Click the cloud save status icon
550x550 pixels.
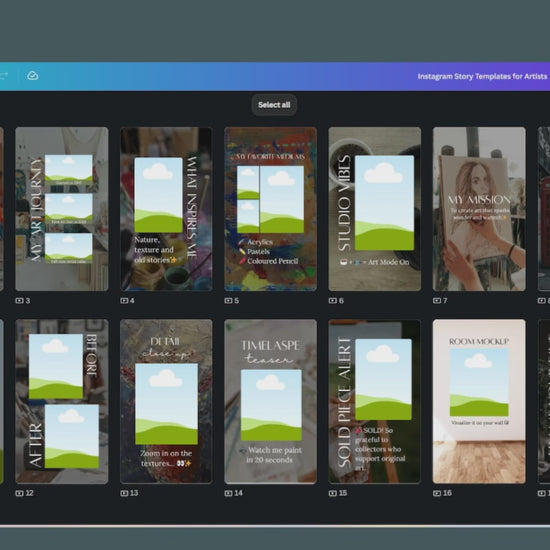[33, 75]
